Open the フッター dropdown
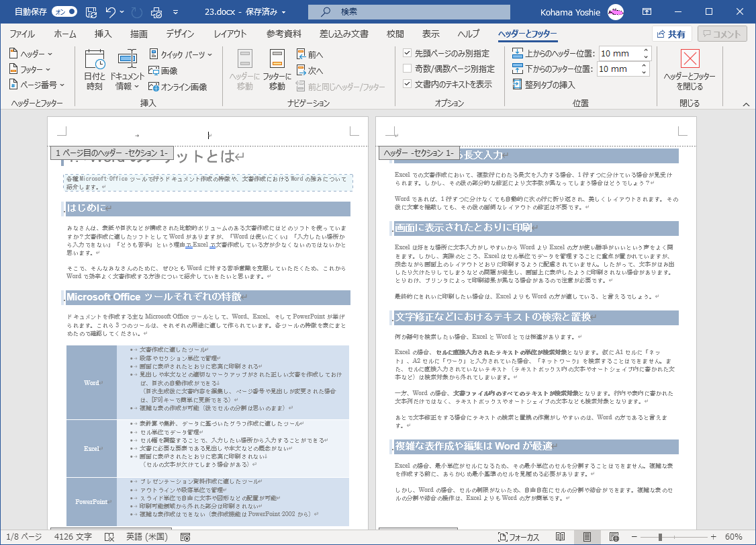Viewport: 756px width, 545px height. coord(30,69)
